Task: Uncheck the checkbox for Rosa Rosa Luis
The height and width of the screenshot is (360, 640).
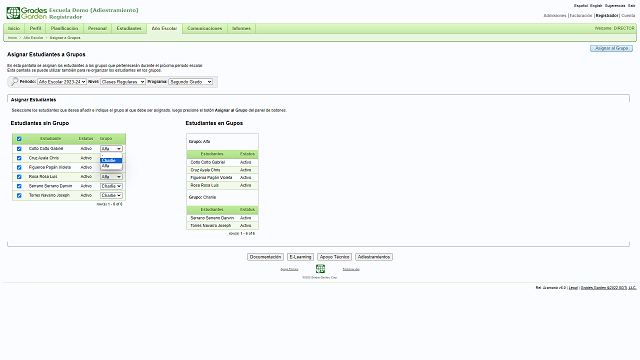Action: coord(19,177)
